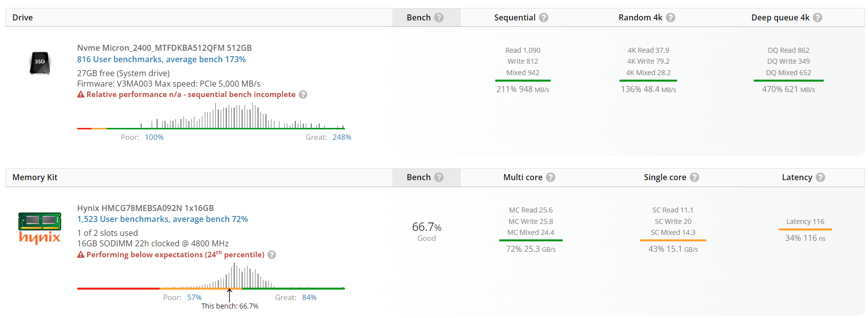Click the memory Great 84% link
Image resolution: width=868 pixels, height=318 pixels.
tap(309, 298)
